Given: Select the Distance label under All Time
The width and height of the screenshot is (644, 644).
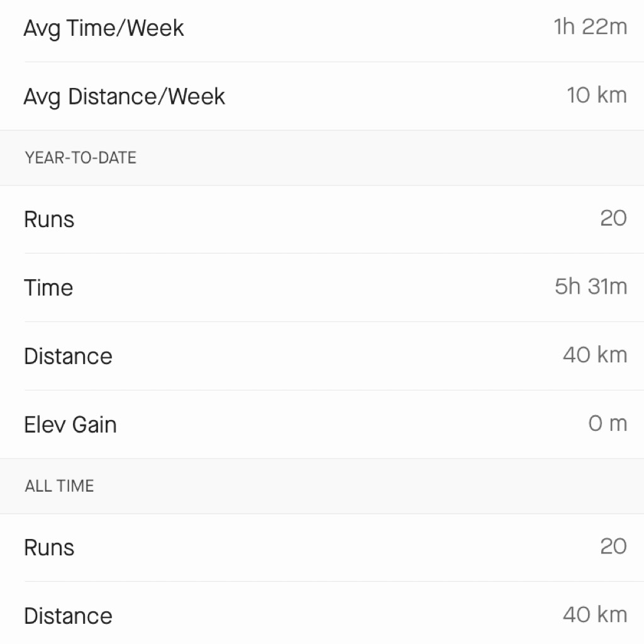Looking at the screenshot, I should (68, 616).
